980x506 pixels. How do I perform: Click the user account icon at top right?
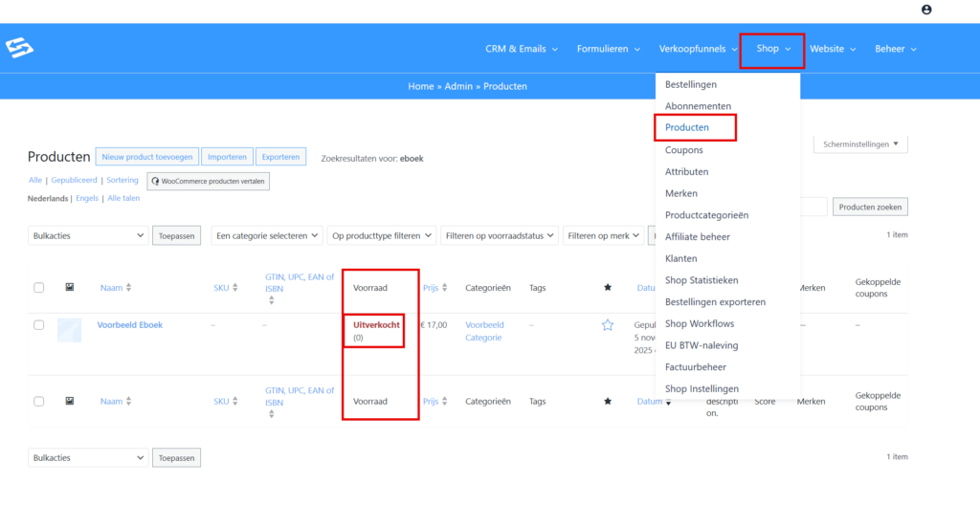point(925,10)
